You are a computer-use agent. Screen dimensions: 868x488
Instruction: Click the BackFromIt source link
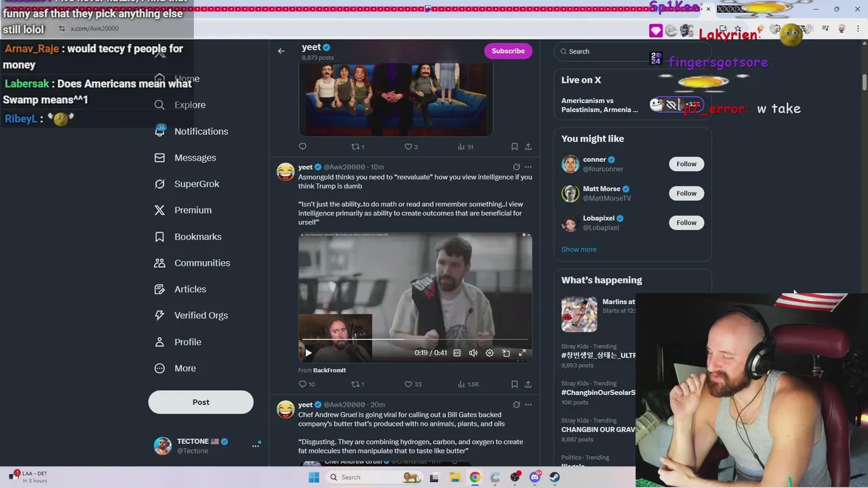click(330, 370)
